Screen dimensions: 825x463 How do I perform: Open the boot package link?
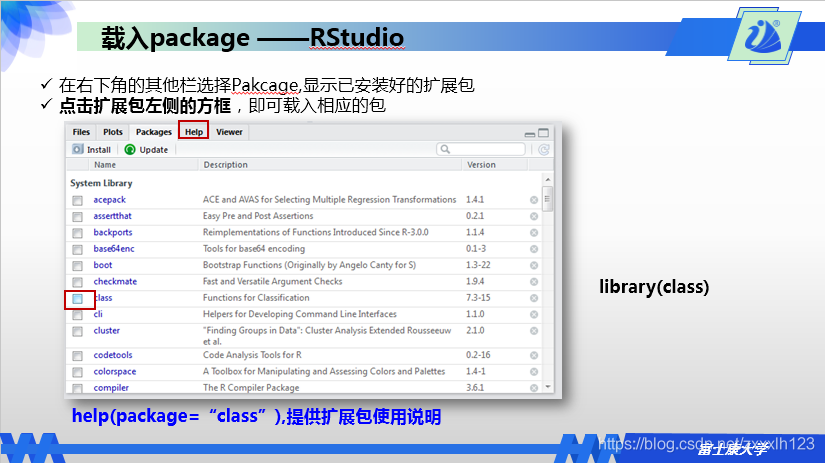click(x=103, y=265)
